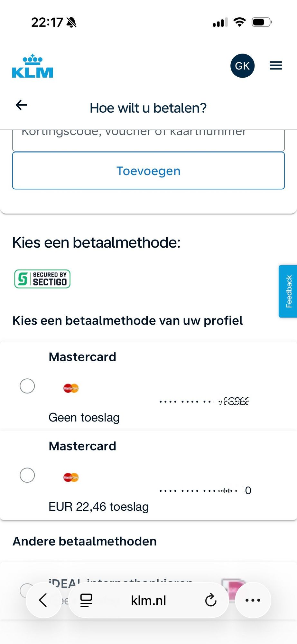Image resolution: width=297 pixels, height=644 pixels.
Task: Click the first Mastercard logo
Action: coord(71,388)
